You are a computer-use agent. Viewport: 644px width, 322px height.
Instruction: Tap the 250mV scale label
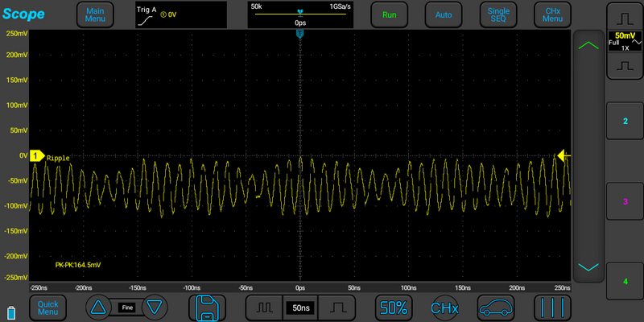pyautogui.click(x=17, y=34)
